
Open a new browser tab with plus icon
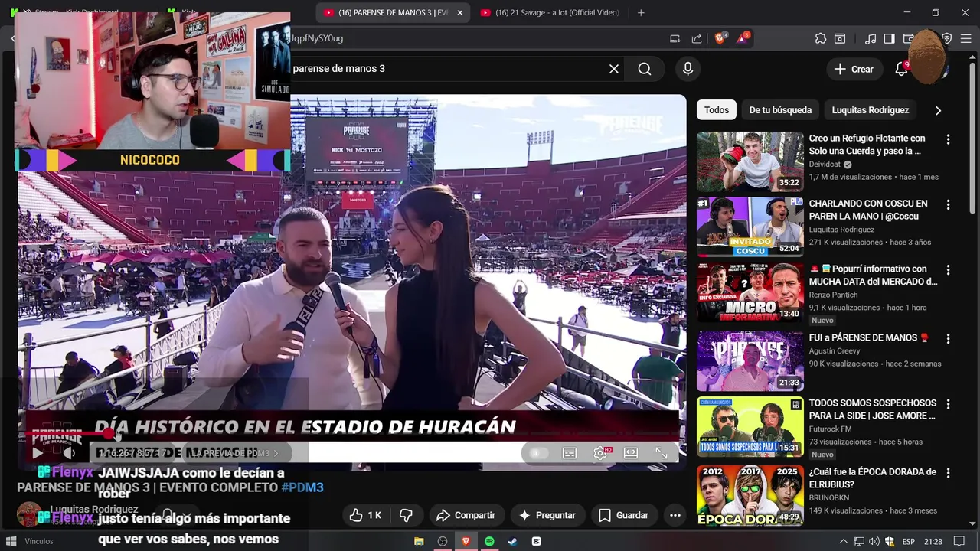(x=641, y=12)
